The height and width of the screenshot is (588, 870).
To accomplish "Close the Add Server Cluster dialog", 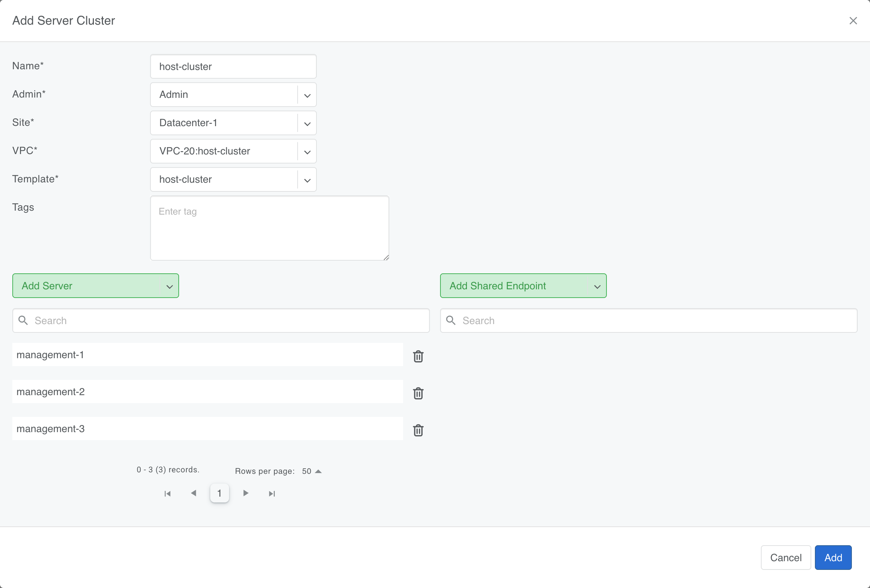I will point(853,21).
